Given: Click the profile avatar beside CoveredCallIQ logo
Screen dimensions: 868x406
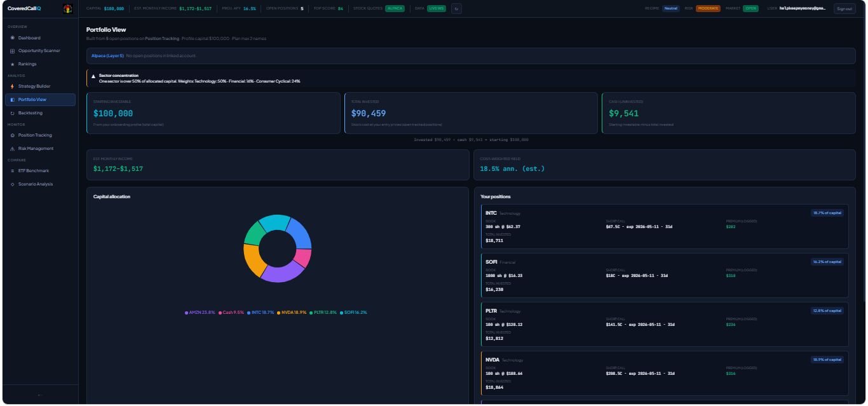Looking at the screenshot, I should point(68,8).
